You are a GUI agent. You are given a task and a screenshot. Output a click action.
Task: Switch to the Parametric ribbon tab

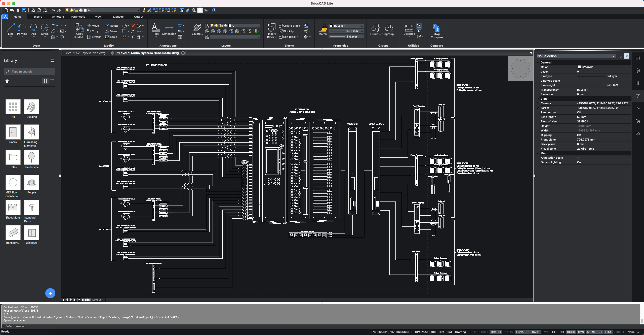coord(78,17)
